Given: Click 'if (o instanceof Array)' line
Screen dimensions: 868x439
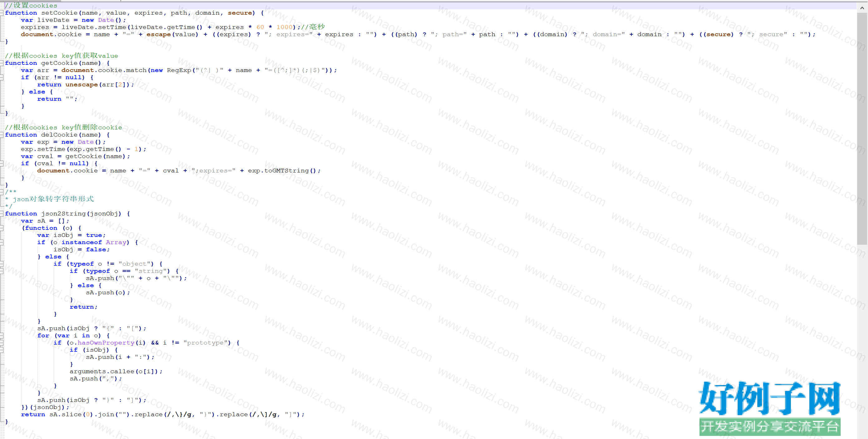Looking at the screenshot, I should (88, 242).
